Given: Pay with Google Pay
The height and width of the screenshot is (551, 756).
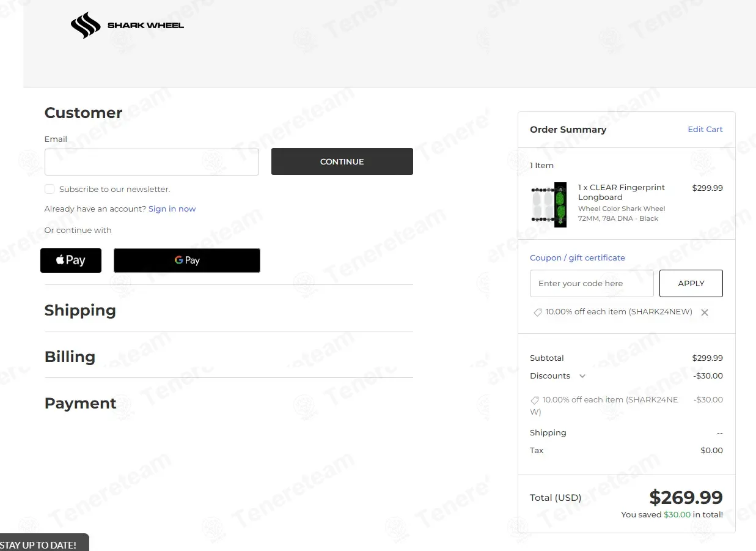Looking at the screenshot, I should point(187,261).
